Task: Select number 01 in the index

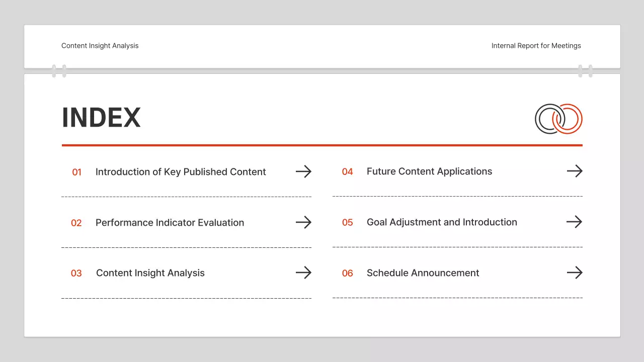Action: pyautogui.click(x=76, y=172)
